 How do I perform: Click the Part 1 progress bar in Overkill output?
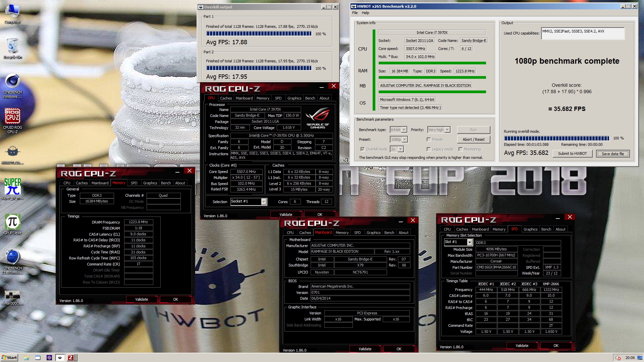259,34
